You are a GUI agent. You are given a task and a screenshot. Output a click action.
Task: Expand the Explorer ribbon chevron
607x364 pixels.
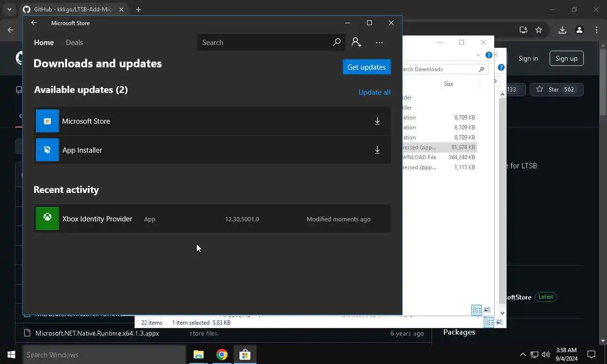pos(478,55)
